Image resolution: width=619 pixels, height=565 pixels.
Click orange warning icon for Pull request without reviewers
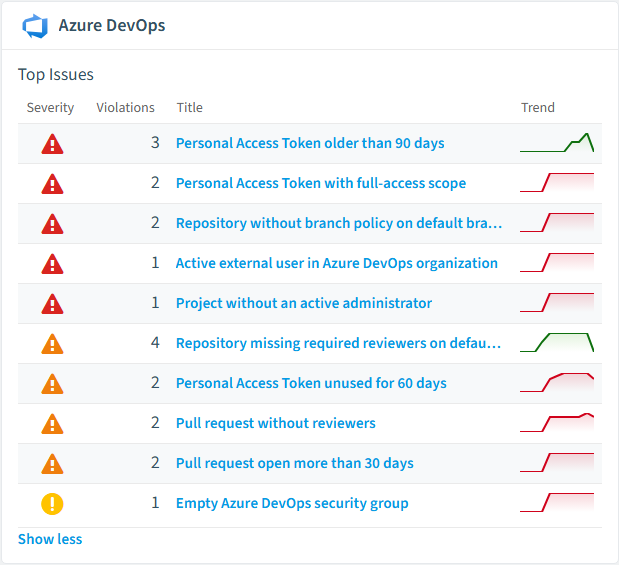(x=52, y=424)
